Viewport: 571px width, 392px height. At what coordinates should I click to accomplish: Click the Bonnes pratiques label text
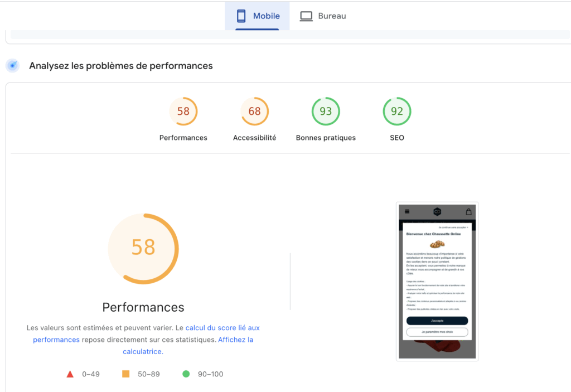coord(326,138)
